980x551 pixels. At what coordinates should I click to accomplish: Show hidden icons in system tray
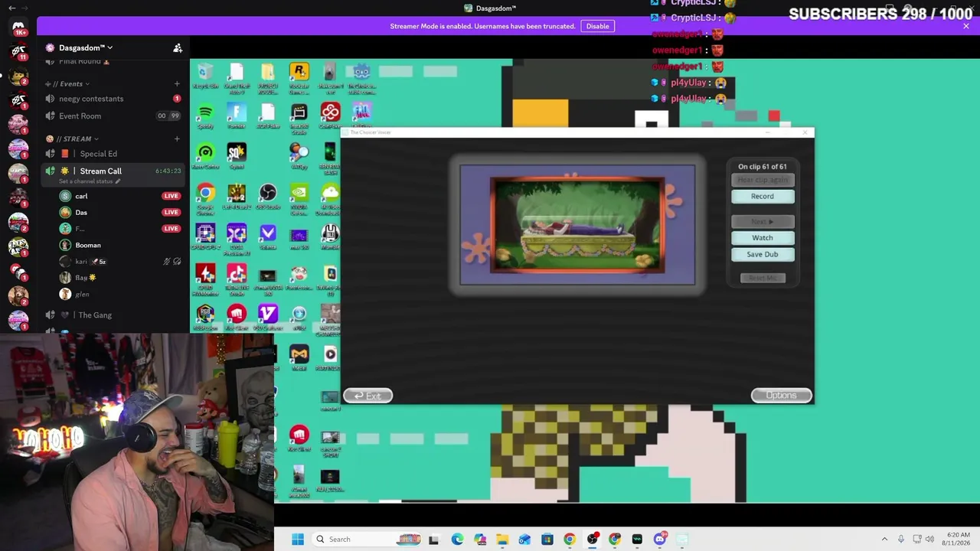(884, 539)
